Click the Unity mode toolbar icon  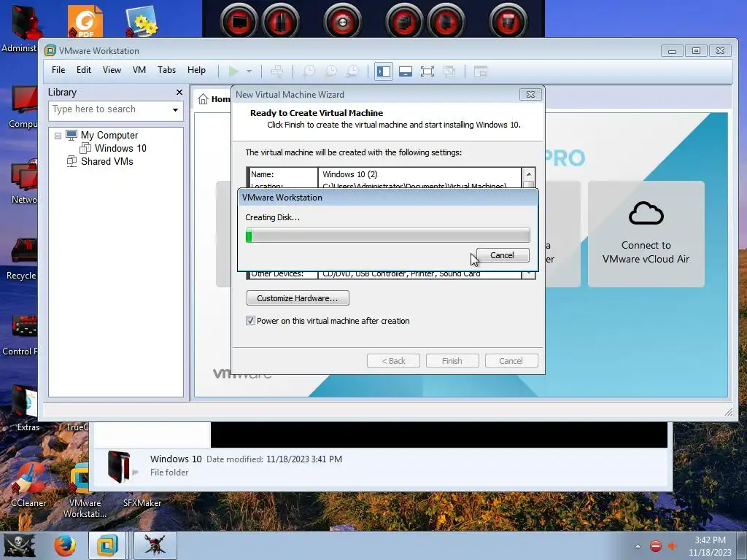point(449,71)
